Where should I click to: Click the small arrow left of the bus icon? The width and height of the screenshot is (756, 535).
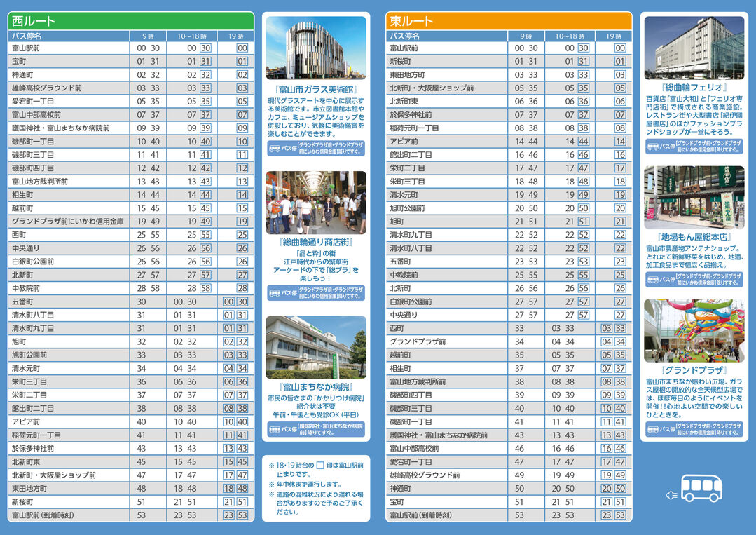(x=671, y=494)
